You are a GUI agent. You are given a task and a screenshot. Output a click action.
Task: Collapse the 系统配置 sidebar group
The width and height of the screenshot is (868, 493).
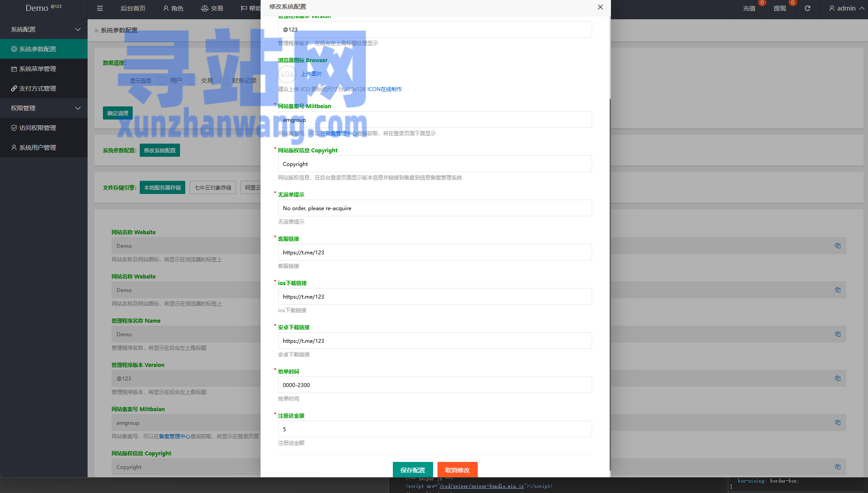coord(44,29)
